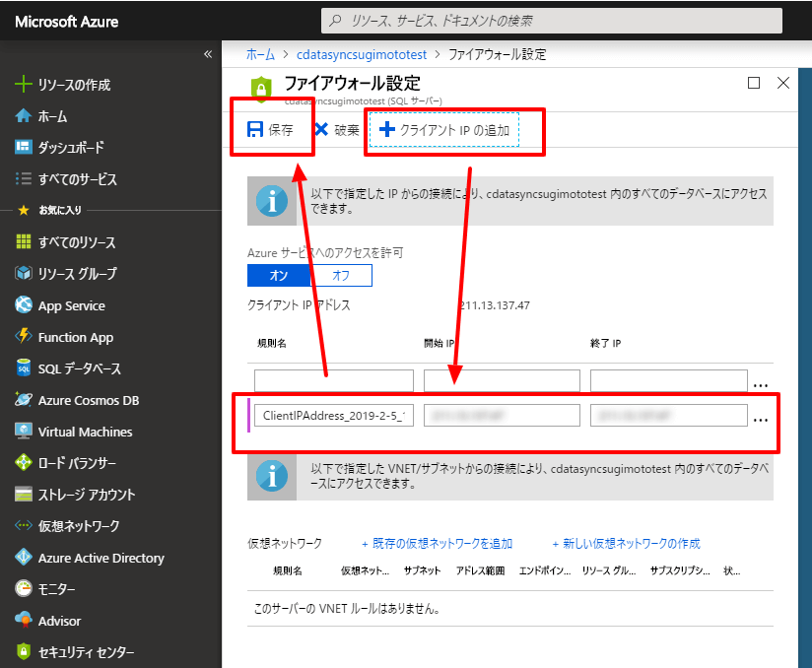Click the green plus icon for リソースの作成
This screenshot has height=668, width=812.
click(23, 85)
